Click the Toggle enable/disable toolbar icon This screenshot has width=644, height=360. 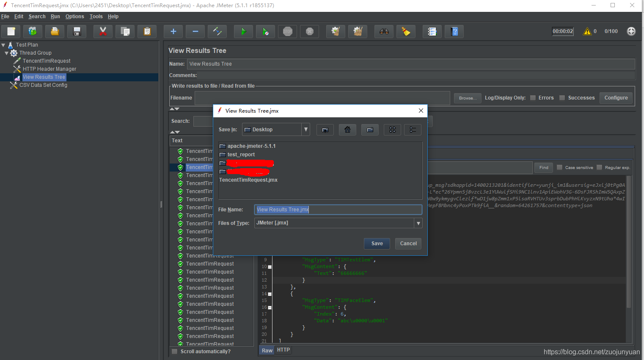coord(217,31)
